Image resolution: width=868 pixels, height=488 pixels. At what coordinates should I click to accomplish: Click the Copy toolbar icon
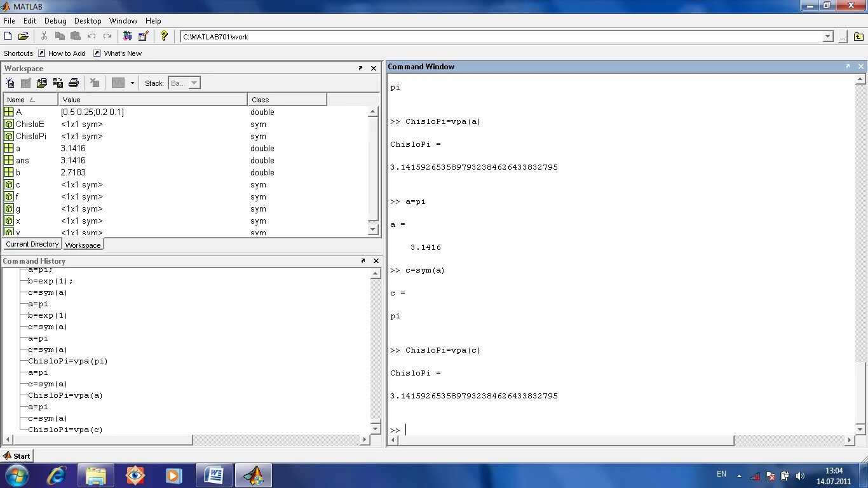tap(60, 36)
